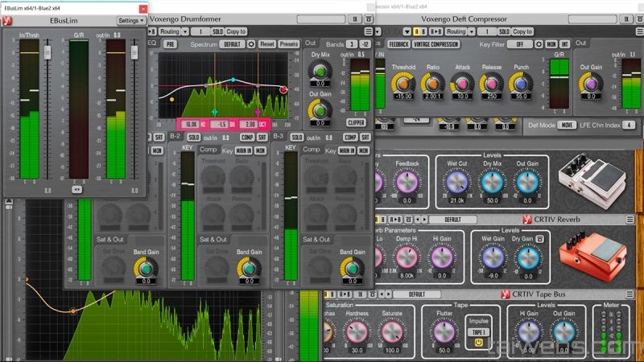The width and height of the screenshot is (644, 362).
Task: Open the CRTIV Reverb hamburger menu
Action: [630, 220]
